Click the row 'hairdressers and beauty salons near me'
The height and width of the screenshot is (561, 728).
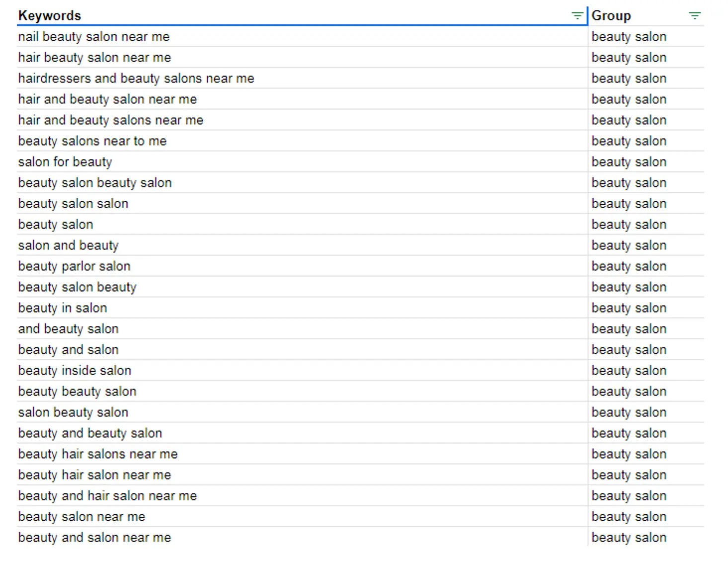pos(136,78)
